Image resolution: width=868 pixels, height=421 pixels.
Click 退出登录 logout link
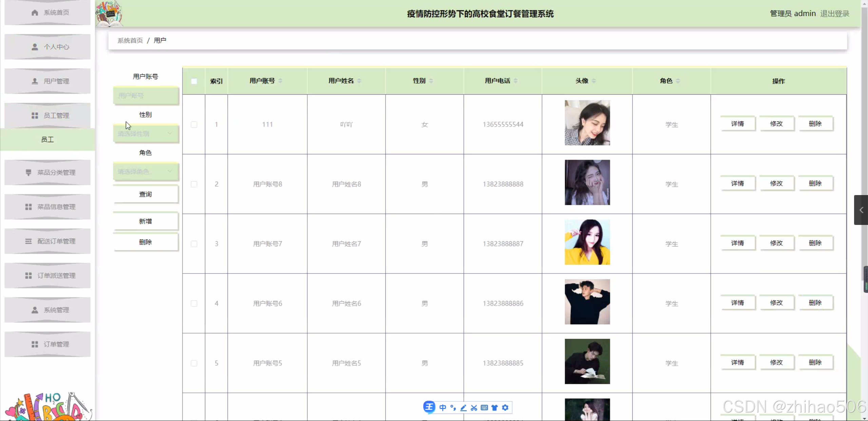pos(834,14)
